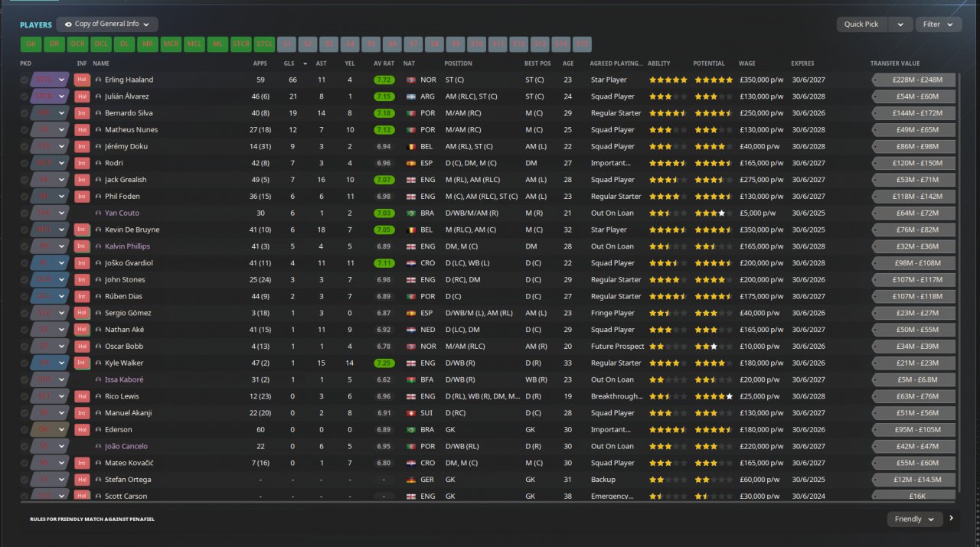Image resolution: width=980 pixels, height=547 pixels.
Task: Click Rodri's £120M - £150M transfer value
Action: 913,163
